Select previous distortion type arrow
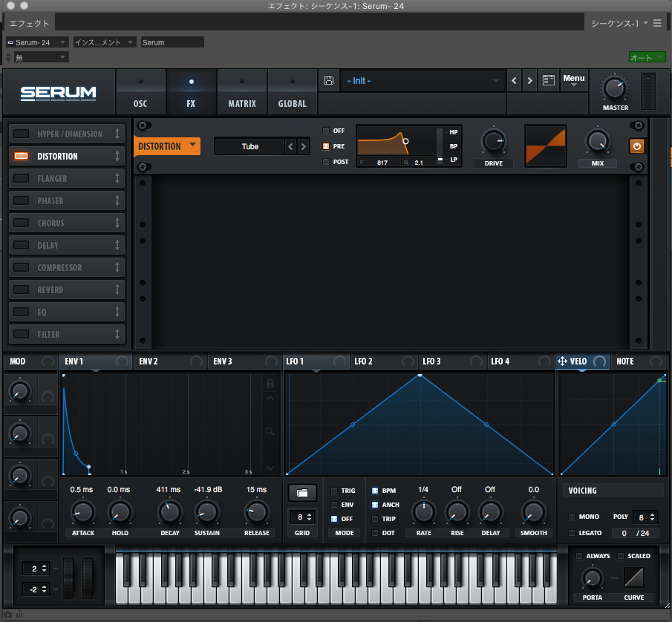672x622 pixels. pos(290,146)
